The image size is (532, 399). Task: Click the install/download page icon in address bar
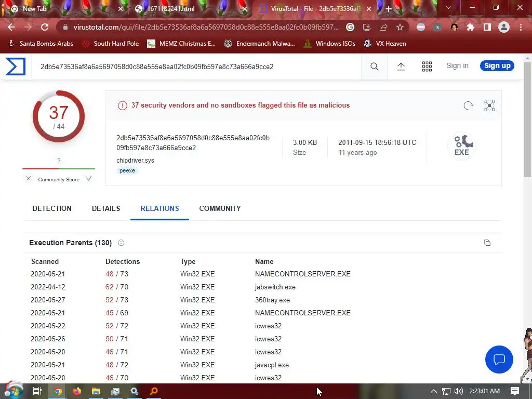tap(367, 27)
